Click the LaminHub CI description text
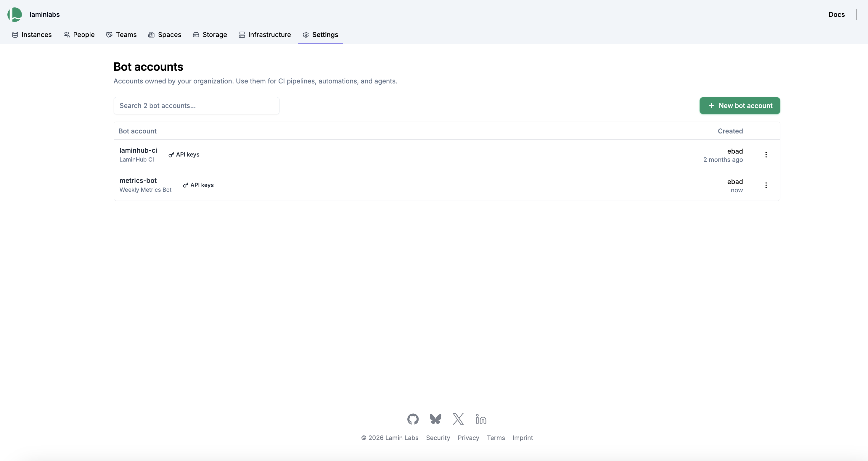This screenshot has height=461, width=868. (137, 159)
